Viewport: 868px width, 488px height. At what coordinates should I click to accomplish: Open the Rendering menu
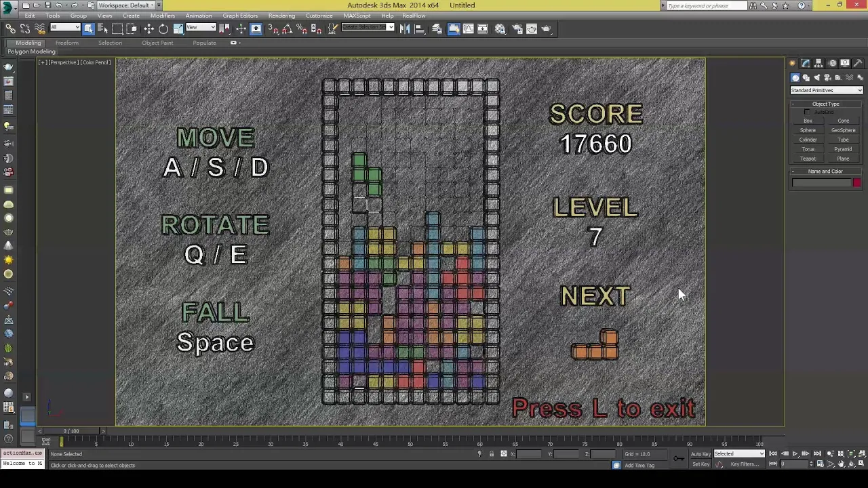click(x=281, y=16)
